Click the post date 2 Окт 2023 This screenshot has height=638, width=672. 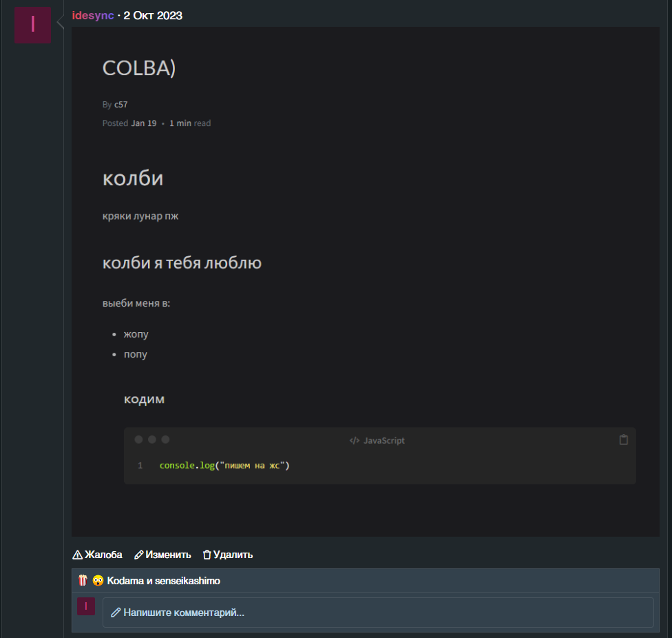click(x=153, y=15)
